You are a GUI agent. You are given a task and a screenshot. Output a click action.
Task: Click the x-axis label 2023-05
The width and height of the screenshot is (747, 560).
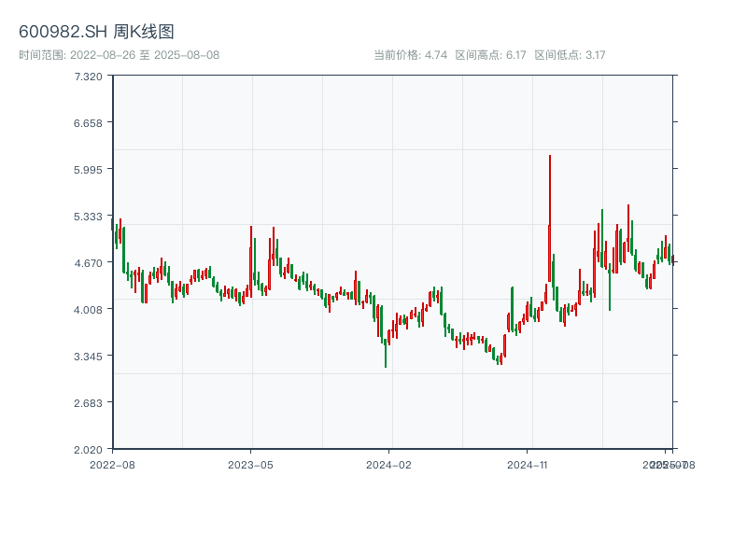coord(250,465)
